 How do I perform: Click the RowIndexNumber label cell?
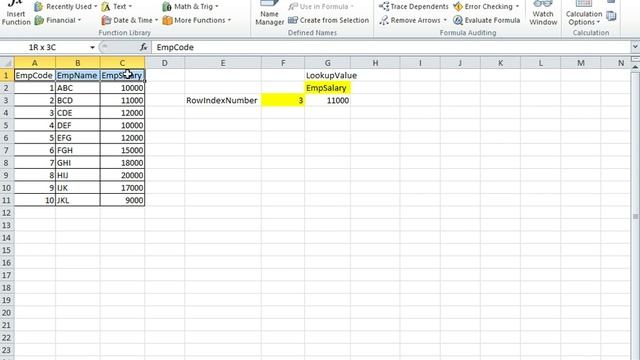(x=223, y=100)
